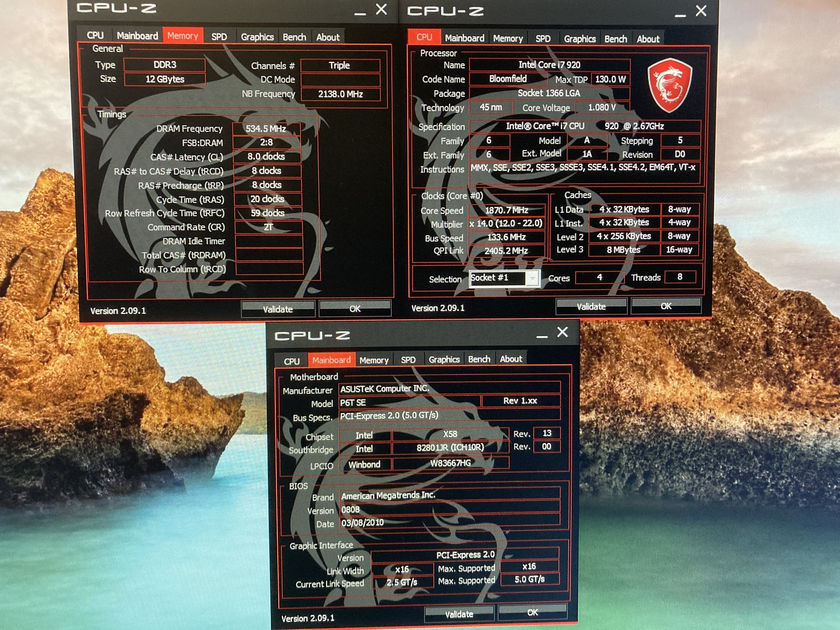This screenshot has width=840, height=630.
Task: Open SPD tab in the Memory CPU-Z window
Action: [219, 36]
